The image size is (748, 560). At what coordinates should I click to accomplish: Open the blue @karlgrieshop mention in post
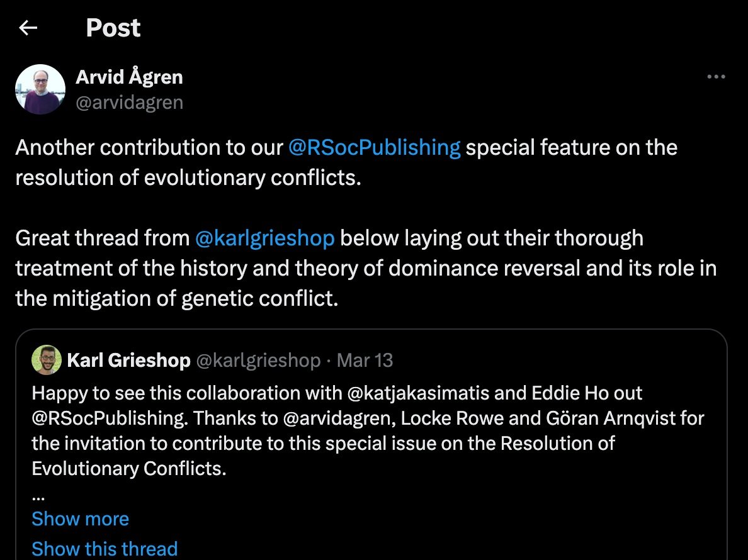[264, 238]
